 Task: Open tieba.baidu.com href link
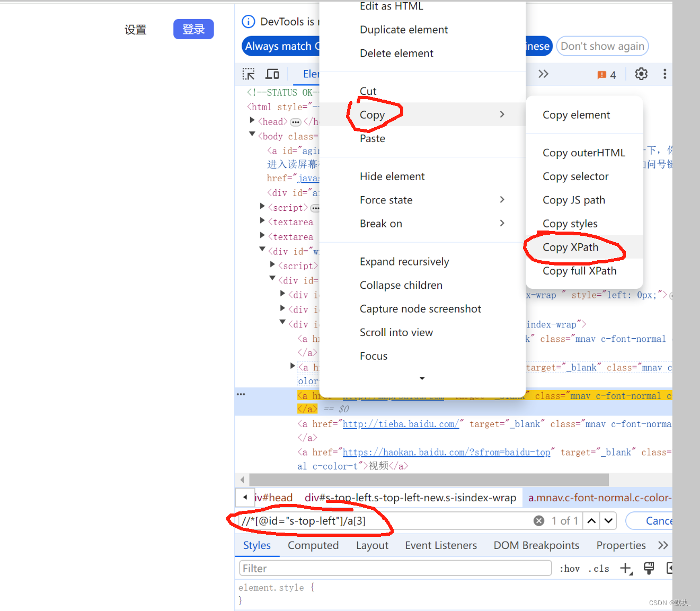click(x=401, y=424)
